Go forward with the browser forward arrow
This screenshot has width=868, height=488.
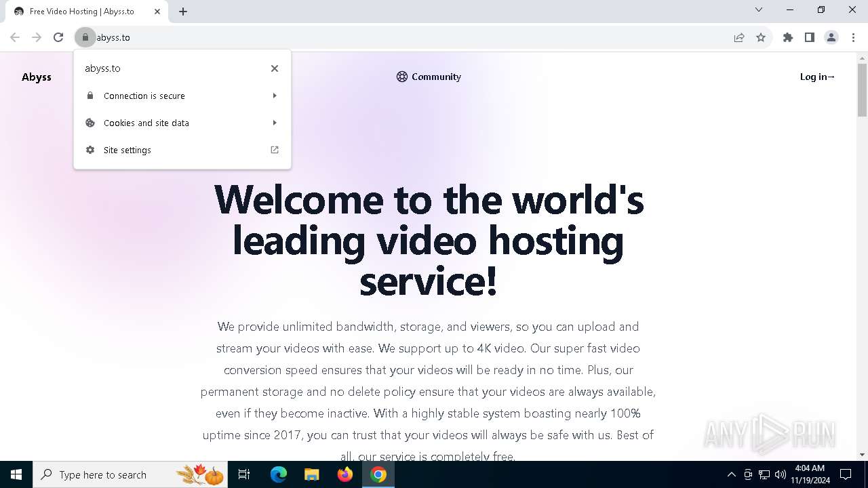[x=37, y=37]
